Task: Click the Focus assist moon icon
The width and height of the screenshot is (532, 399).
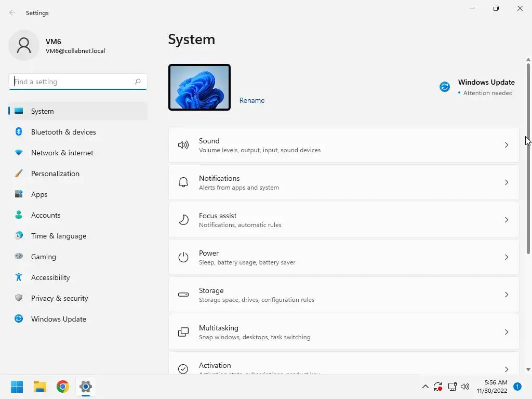Action: [183, 220]
